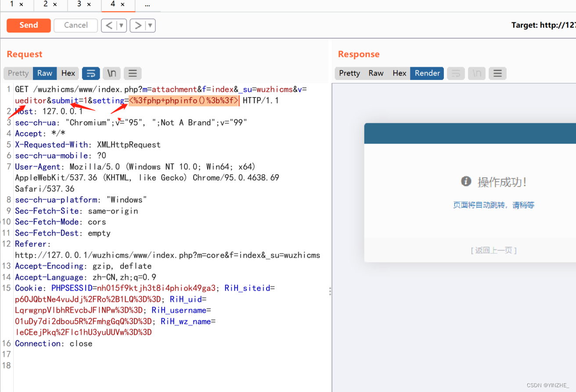Select Pretty view in Request panel

[18, 73]
